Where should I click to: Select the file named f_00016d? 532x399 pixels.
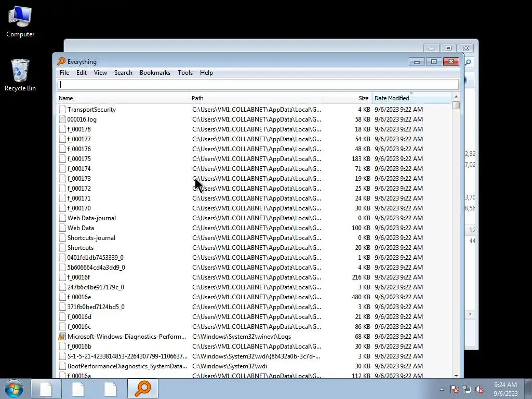click(79, 316)
